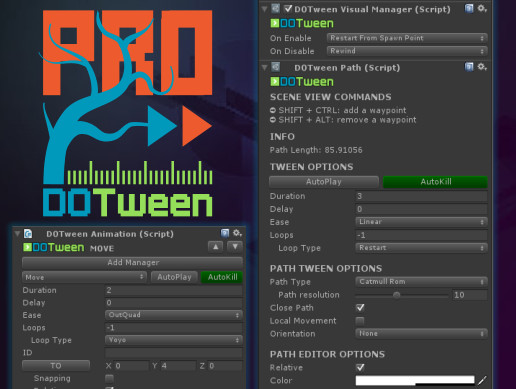Screen dimensions: 516x389
Task: Move animation component up with arrow button
Action: (x=216, y=247)
